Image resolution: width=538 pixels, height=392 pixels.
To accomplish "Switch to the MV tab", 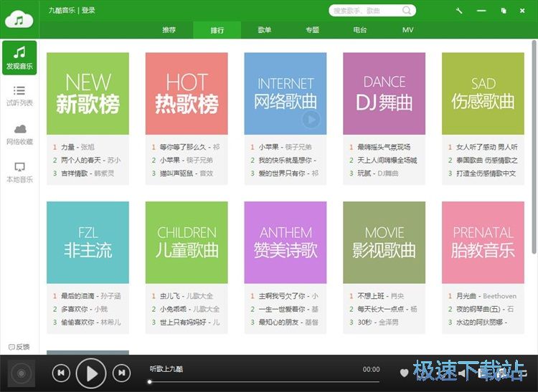I will tap(407, 30).
